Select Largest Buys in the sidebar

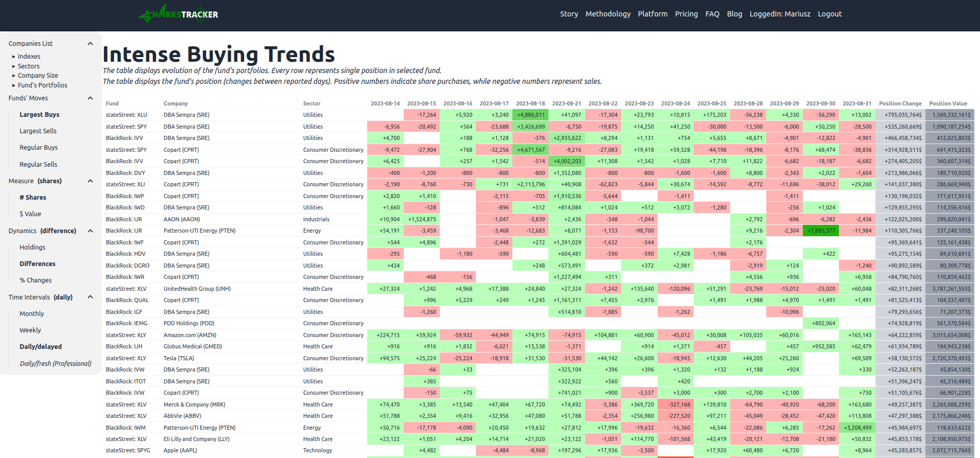[x=39, y=115]
